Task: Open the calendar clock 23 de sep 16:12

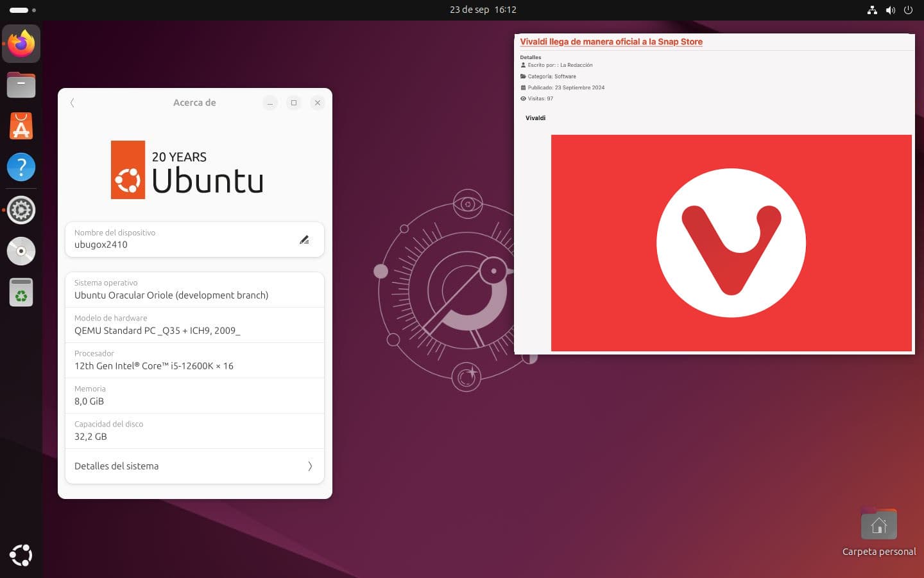Action: [x=483, y=10]
